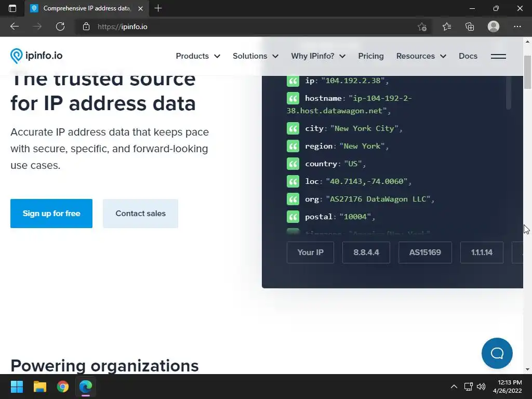Open the Favorites list icon
The width and height of the screenshot is (532, 399).
446,26
